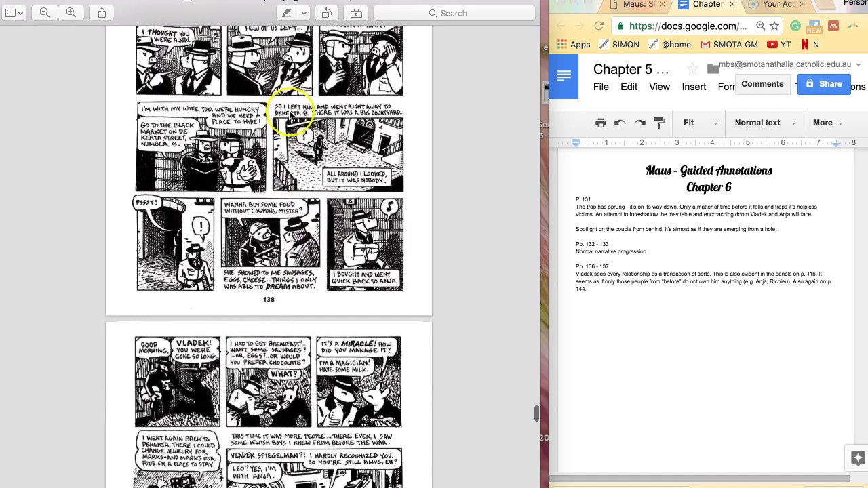Open the Share button in Preview
868x488 pixels.
pos(102,13)
